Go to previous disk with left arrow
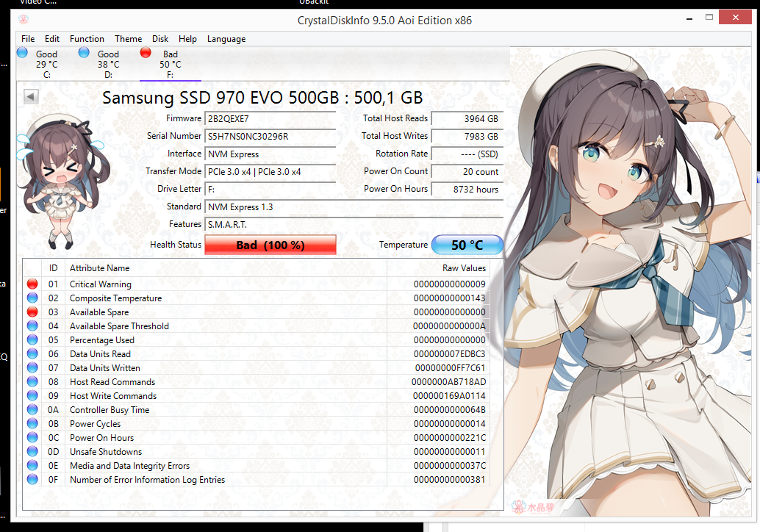Image resolution: width=760 pixels, height=532 pixels. (31, 97)
